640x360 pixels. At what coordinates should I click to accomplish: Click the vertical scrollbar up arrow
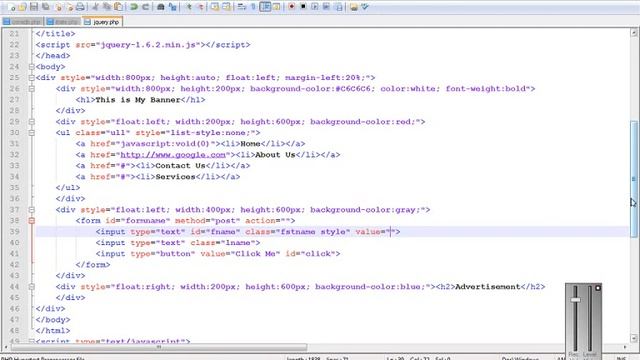pos(634,33)
